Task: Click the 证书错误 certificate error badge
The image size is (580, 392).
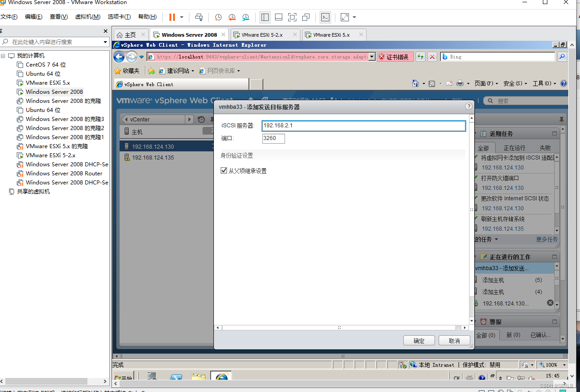Action: [x=395, y=57]
